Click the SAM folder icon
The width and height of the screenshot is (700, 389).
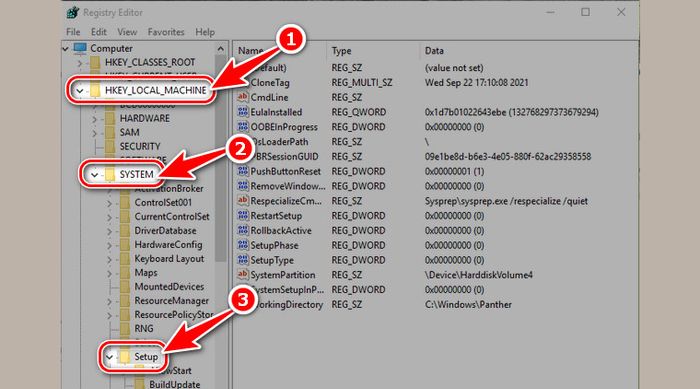coord(110,133)
